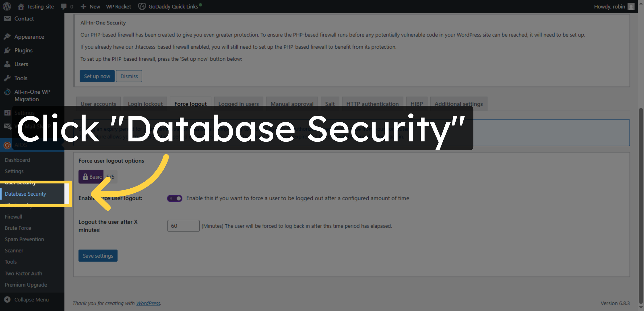Switch to the Salt tab
Viewport: 644px width, 311px height.
[330, 104]
